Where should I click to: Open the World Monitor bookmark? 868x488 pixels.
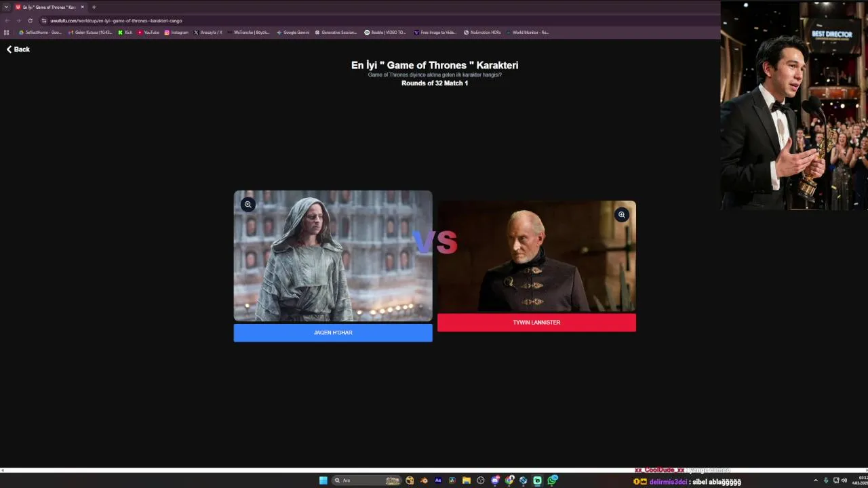(527, 33)
